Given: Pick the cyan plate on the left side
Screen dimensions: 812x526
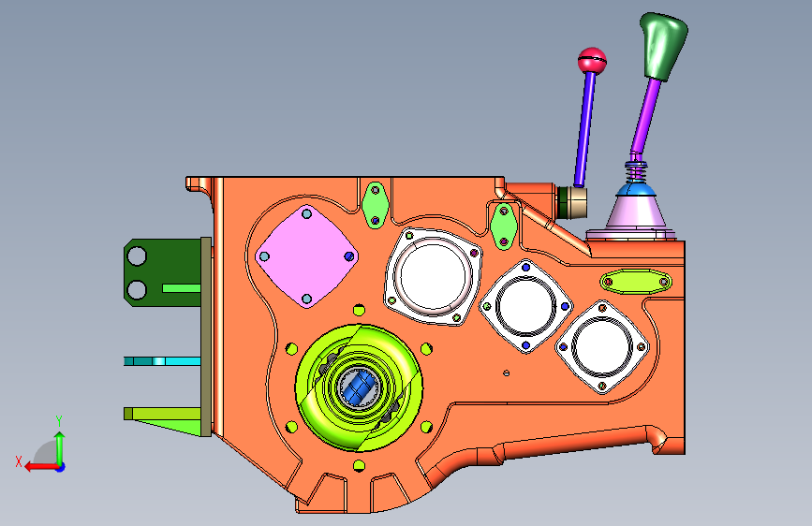Looking at the screenshot, I should pos(162,361).
